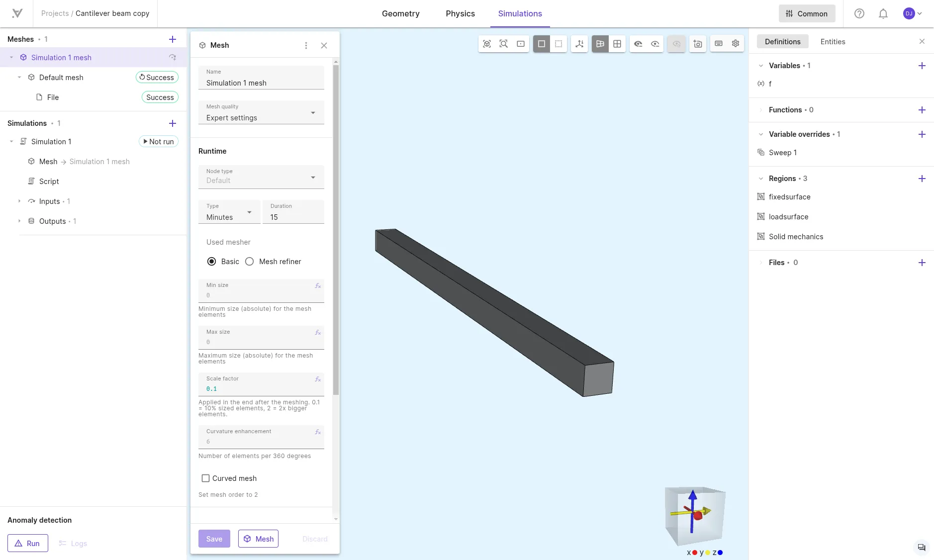
Task: Open the DJ user avatar menu
Action: coord(913,13)
